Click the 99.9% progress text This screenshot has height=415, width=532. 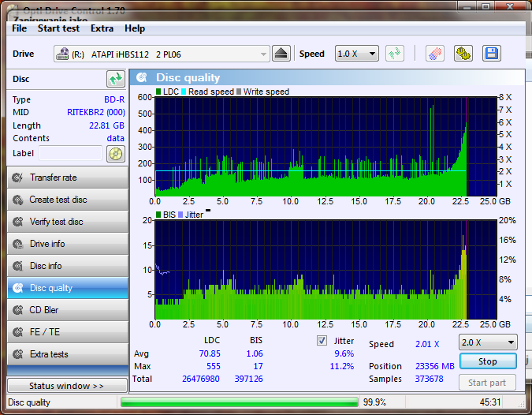click(374, 402)
